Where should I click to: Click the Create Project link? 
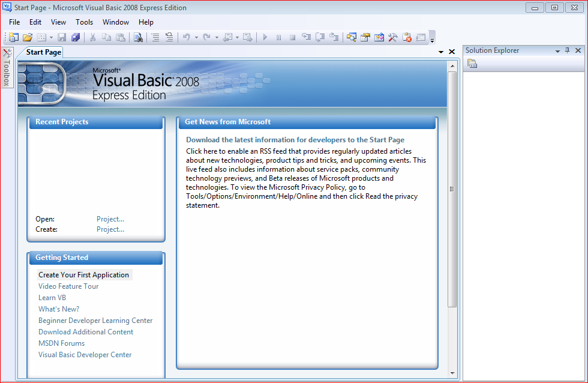110,229
